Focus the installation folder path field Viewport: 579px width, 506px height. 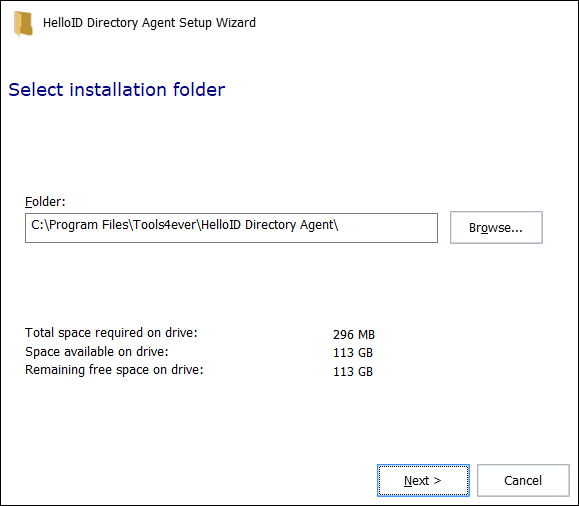pyautogui.click(x=231, y=228)
